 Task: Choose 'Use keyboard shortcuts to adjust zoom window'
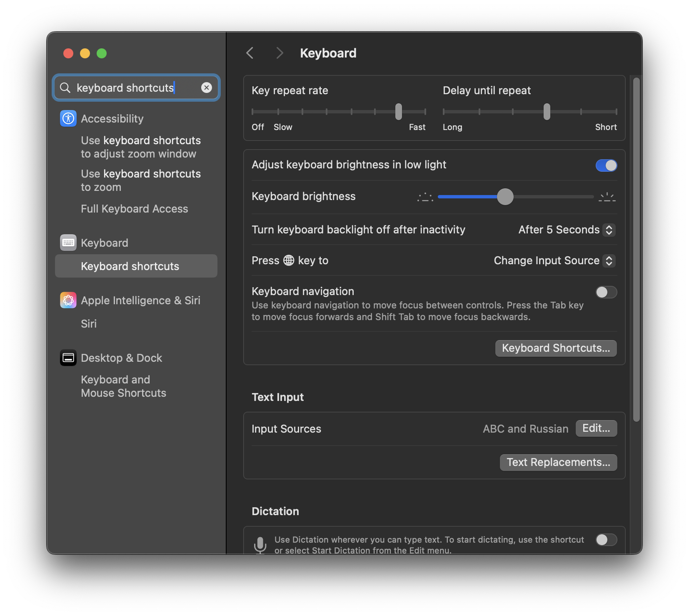(141, 147)
